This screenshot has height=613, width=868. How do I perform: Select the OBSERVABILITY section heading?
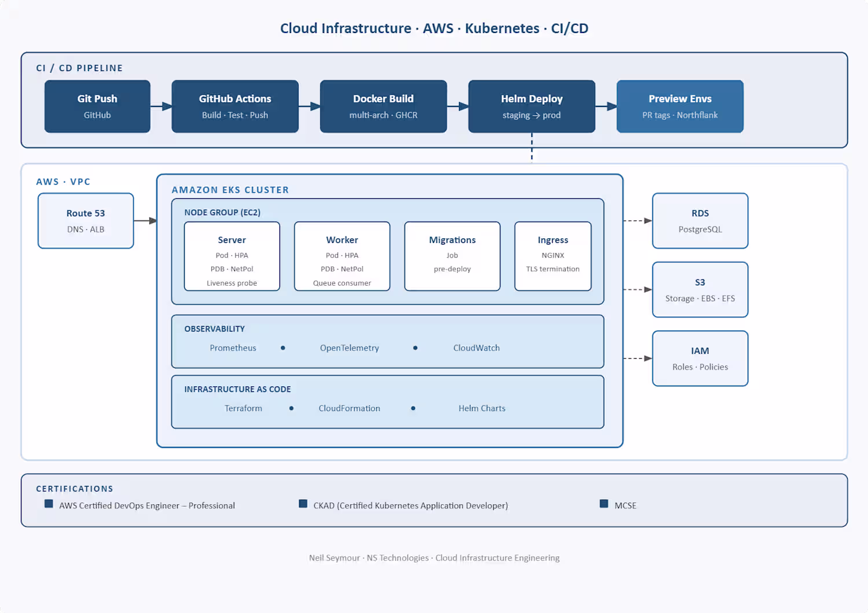click(215, 328)
